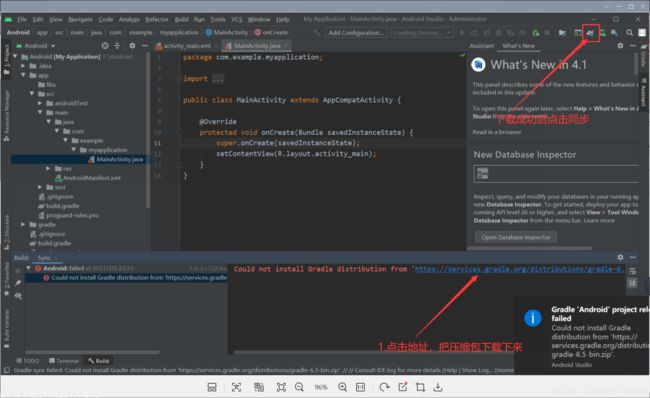
Task: Click the Select Opened File target icon
Action: [x=105, y=46]
